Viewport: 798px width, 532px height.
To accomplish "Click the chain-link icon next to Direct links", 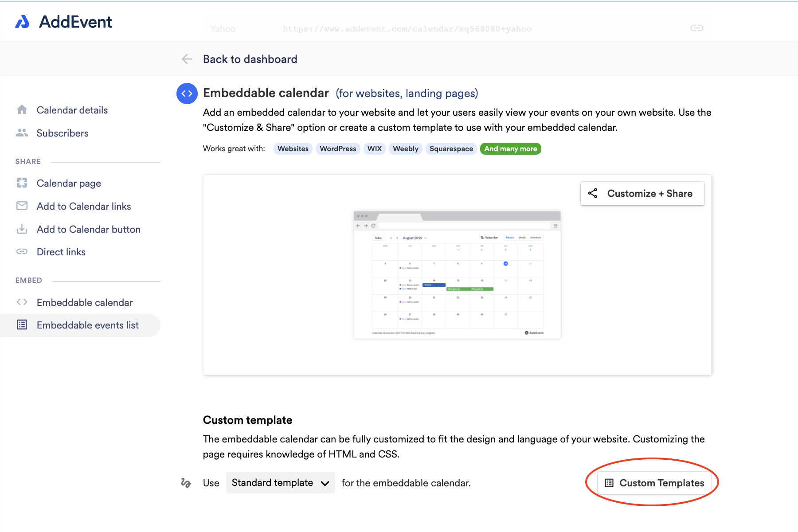I will coord(22,251).
